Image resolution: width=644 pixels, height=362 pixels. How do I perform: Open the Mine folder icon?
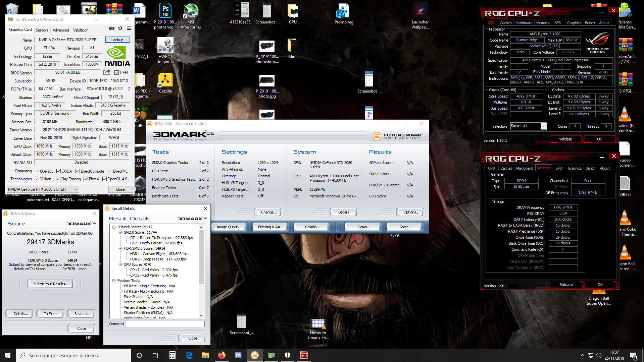point(293,49)
